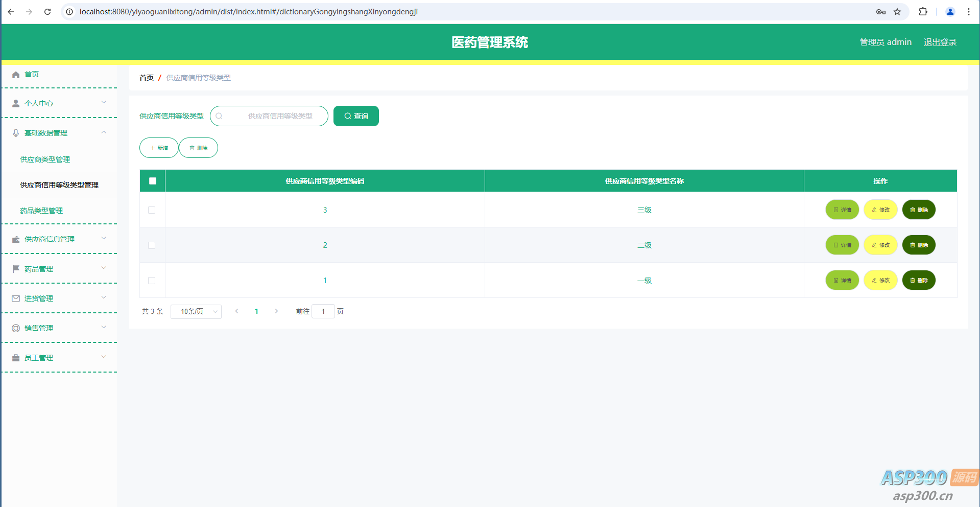This screenshot has height=507, width=980.
Task: Open the browser extensions puzzle icon
Action: click(x=923, y=12)
